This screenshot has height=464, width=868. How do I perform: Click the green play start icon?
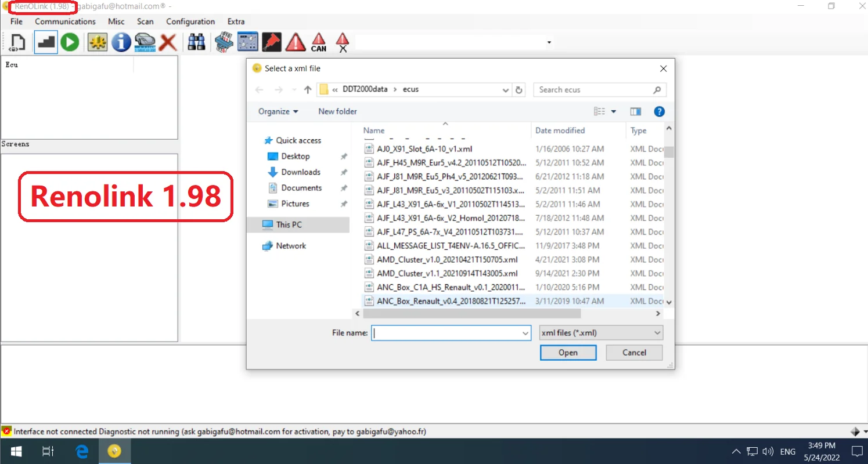pyautogui.click(x=70, y=42)
